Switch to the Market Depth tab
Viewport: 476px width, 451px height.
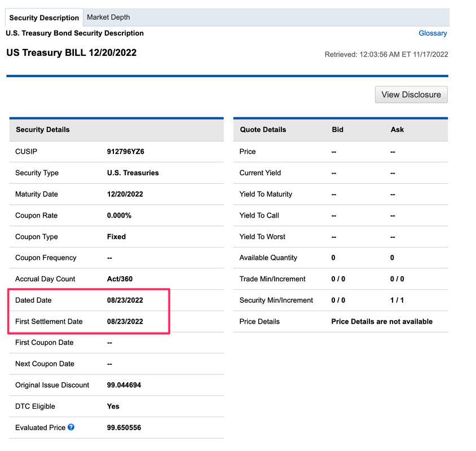(x=108, y=17)
